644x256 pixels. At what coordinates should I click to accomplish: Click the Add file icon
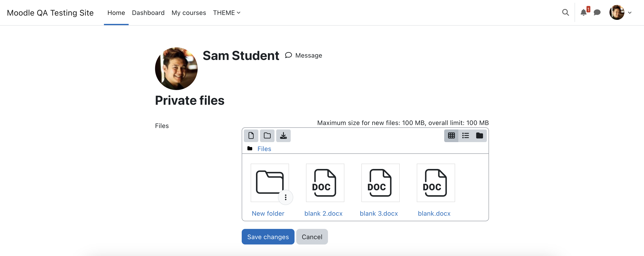(251, 135)
